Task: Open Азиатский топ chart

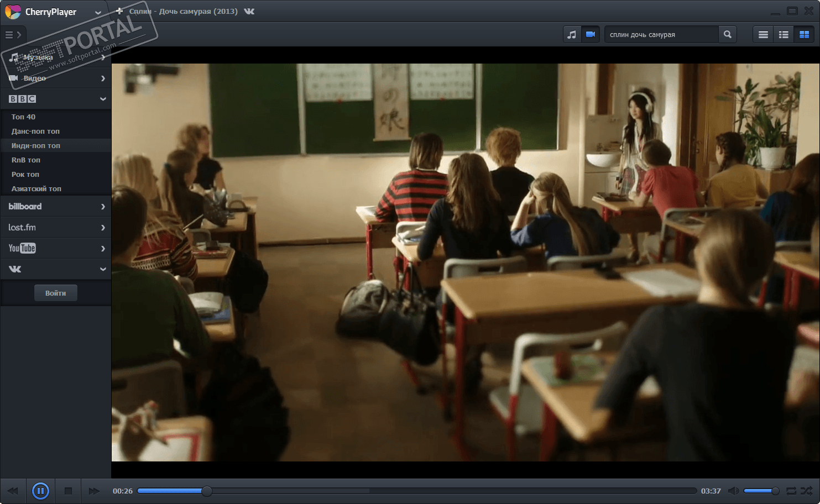Action: 55,188
